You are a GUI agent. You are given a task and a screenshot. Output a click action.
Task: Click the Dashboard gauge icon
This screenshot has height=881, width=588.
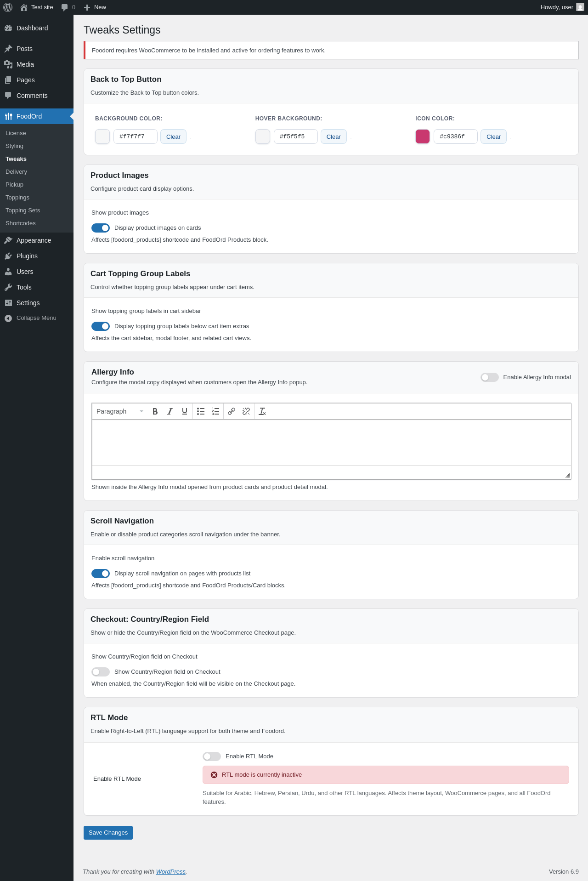point(8,28)
